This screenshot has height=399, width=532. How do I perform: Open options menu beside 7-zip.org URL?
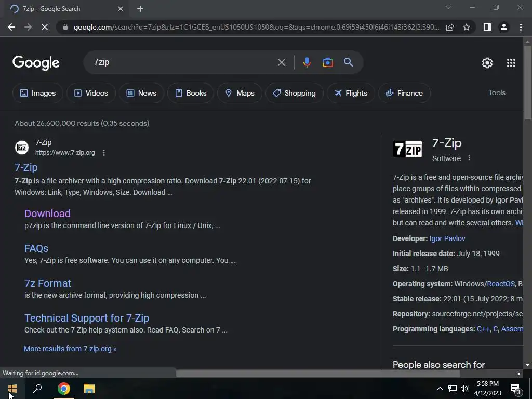(104, 153)
